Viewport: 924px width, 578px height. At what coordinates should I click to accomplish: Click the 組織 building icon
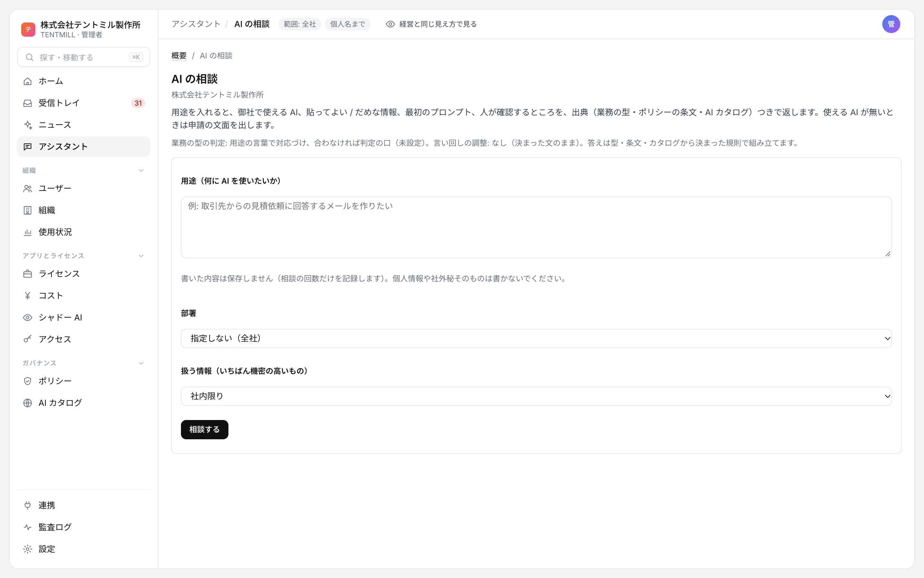point(28,210)
